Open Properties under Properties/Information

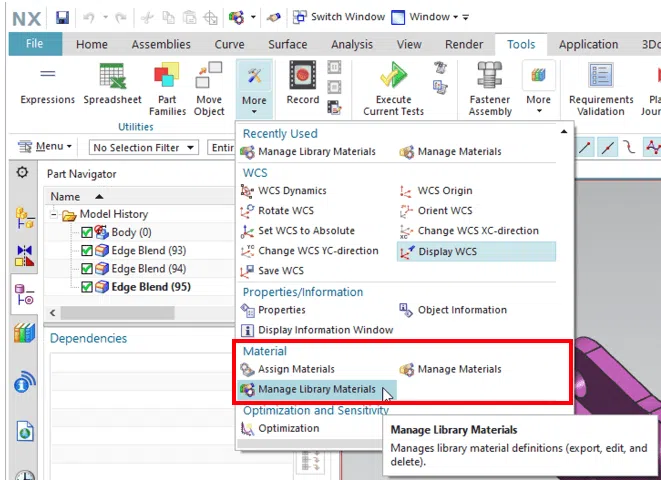tap(273, 310)
